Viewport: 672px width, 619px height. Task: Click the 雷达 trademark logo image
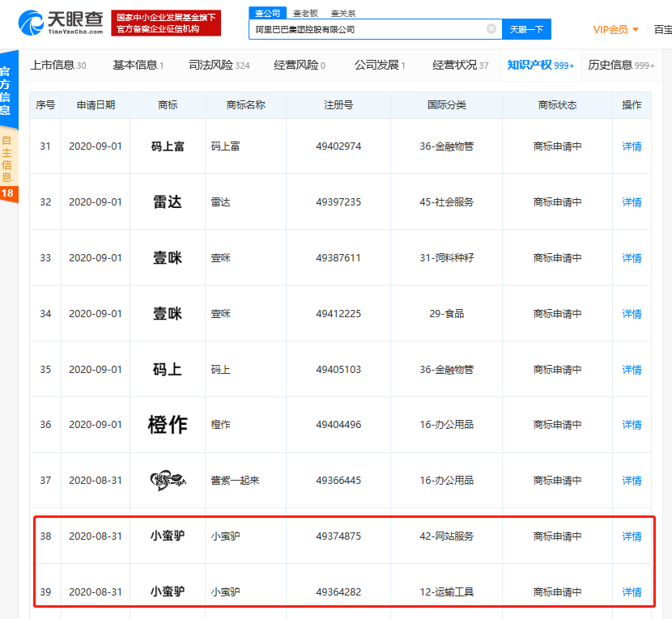(168, 202)
